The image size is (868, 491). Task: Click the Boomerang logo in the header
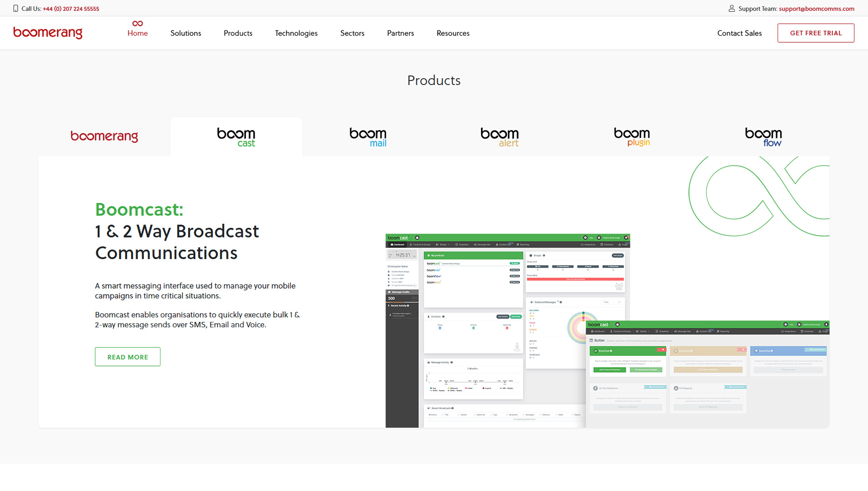(x=48, y=33)
